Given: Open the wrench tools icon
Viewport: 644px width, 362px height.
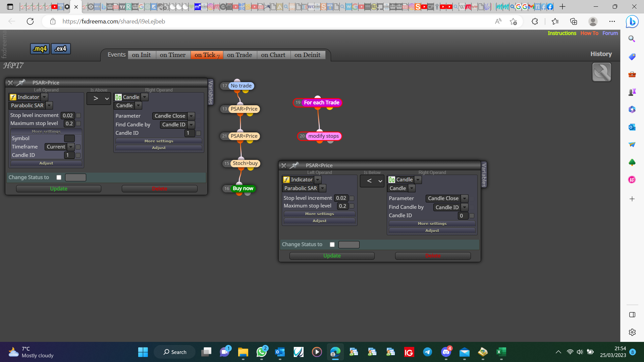Looking at the screenshot, I should coord(602,72).
